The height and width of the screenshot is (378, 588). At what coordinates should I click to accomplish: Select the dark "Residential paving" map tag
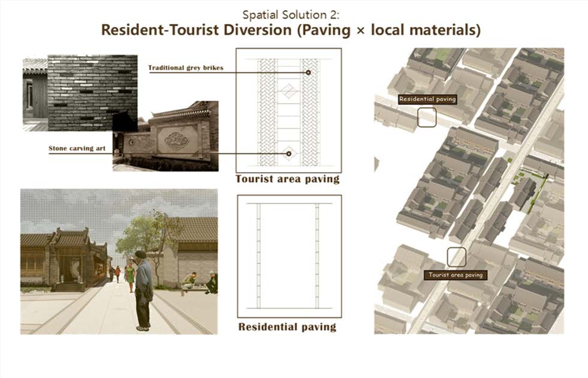click(427, 99)
